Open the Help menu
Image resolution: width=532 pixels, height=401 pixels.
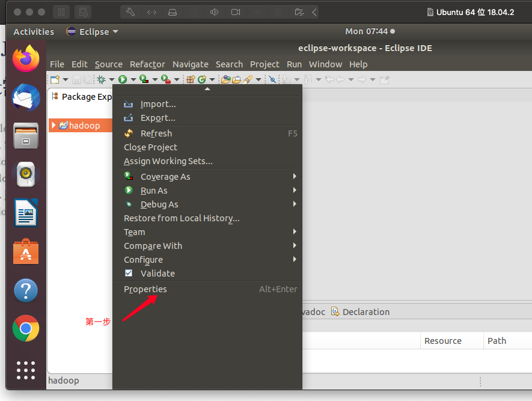pos(358,64)
